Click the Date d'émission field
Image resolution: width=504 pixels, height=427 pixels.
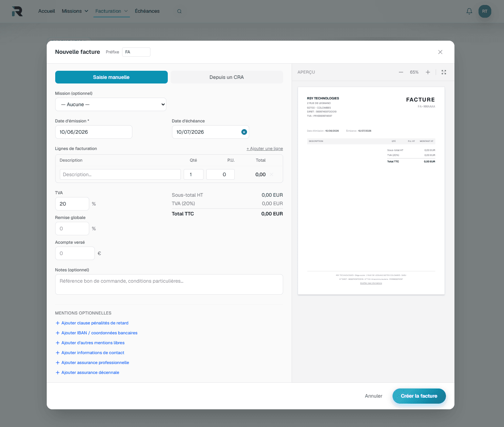[94, 132]
